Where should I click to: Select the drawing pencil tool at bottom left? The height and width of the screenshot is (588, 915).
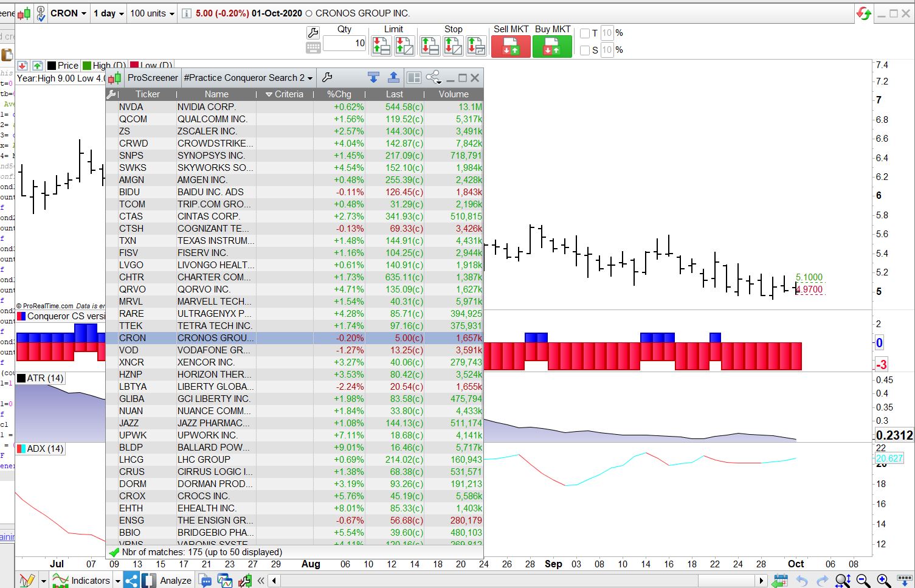26,580
